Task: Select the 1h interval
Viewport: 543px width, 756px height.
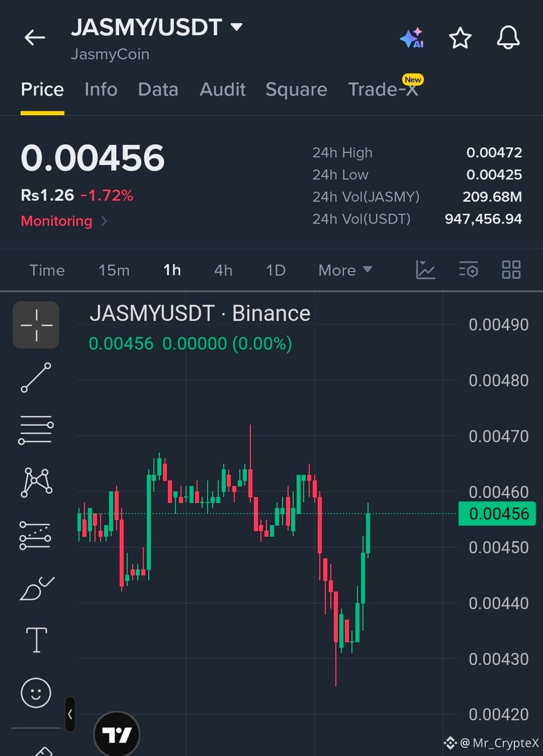Action: [x=172, y=270]
